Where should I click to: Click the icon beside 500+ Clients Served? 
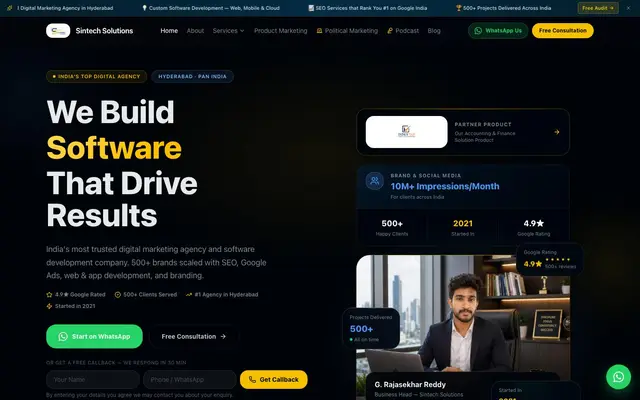click(118, 294)
